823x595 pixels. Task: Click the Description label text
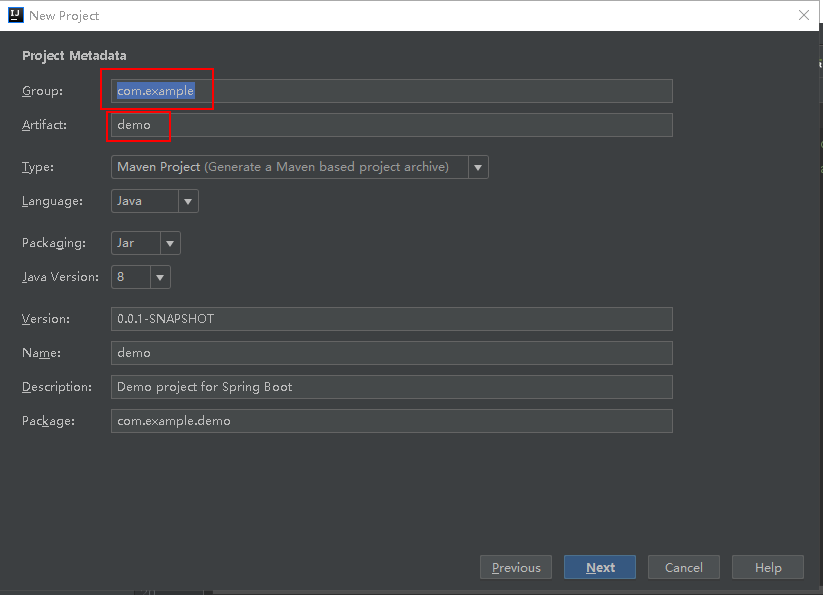(57, 387)
